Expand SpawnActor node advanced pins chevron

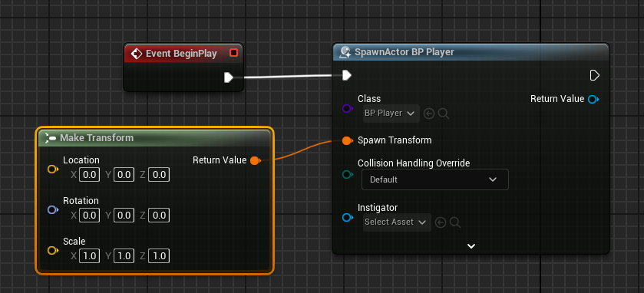(471, 246)
